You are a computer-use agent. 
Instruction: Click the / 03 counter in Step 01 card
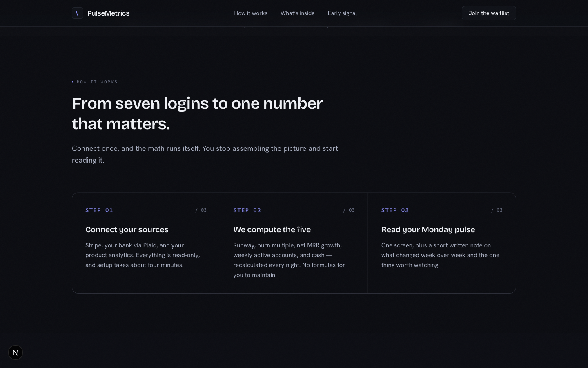tap(201, 210)
